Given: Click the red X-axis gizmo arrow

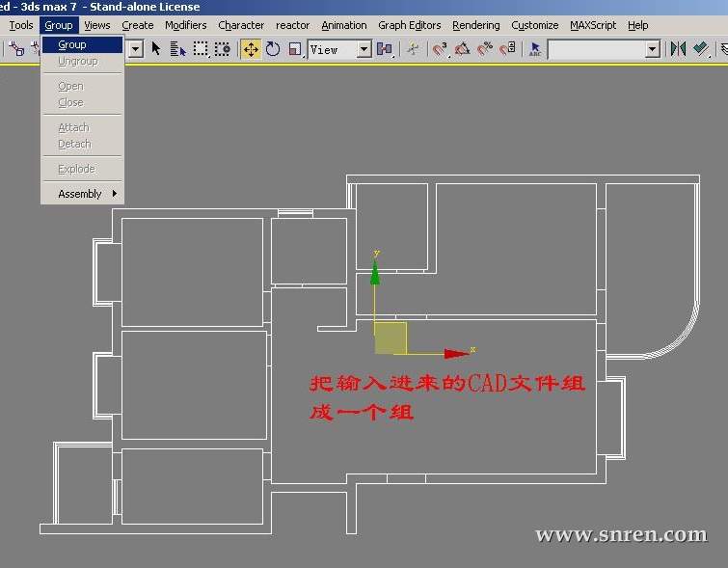Looking at the screenshot, I should pyautogui.click(x=456, y=354).
